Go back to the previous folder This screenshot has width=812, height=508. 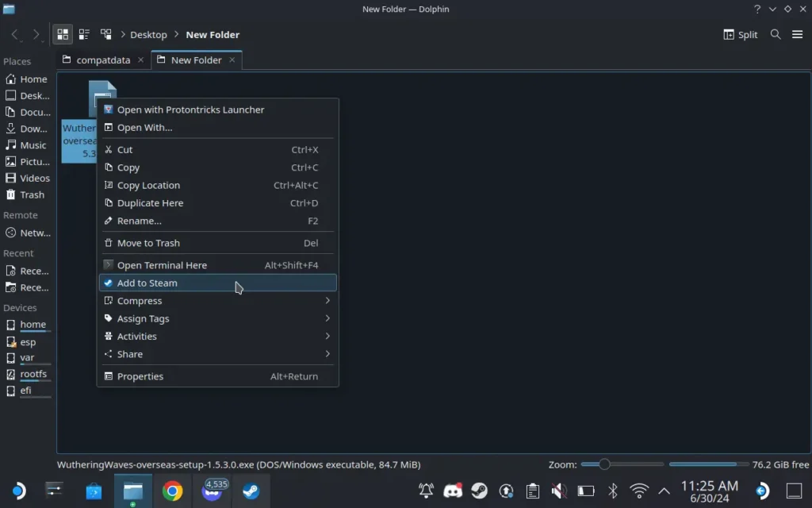click(15, 35)
